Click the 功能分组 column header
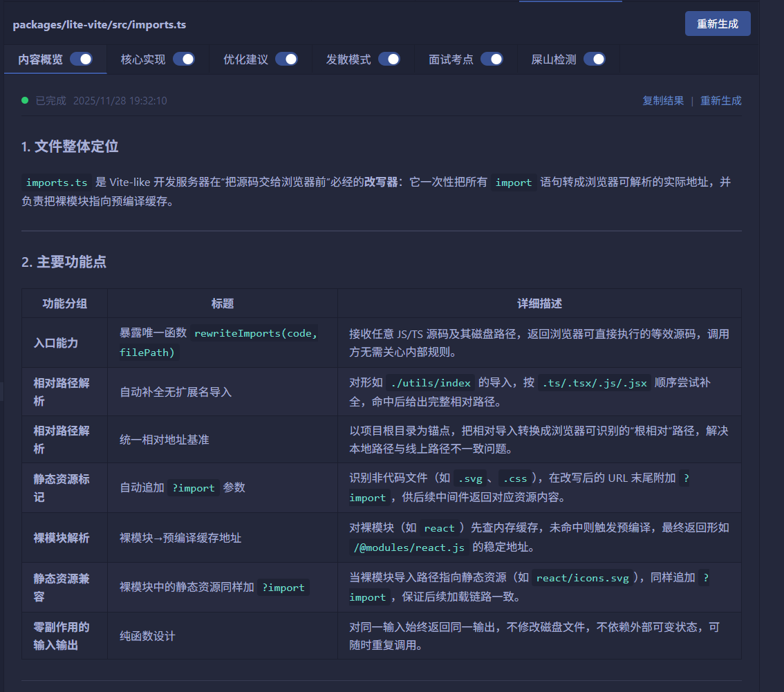The image size is (784, 692). pyautogui.click(x=64, y=303)
